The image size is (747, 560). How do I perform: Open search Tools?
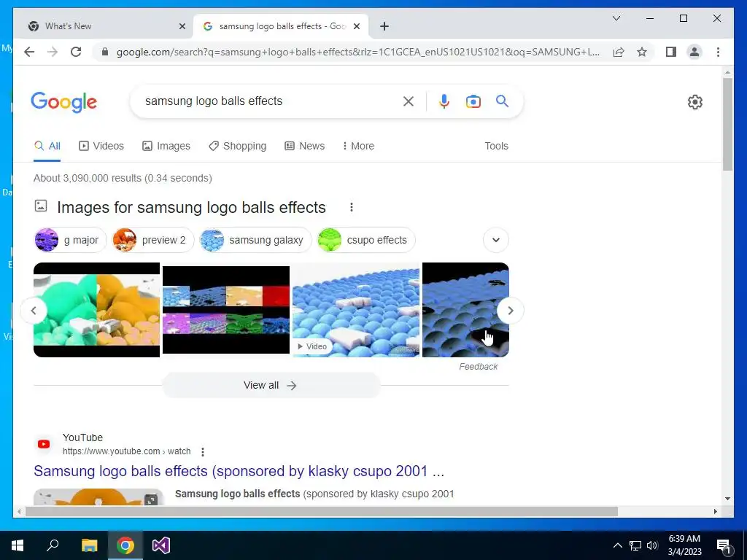click(496, 146)
